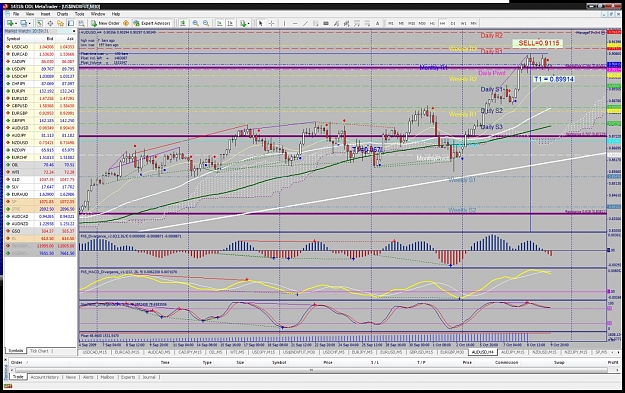Toggle the Market Watch window icon
The width and height of the screenshot is (625, 393).
39,23
